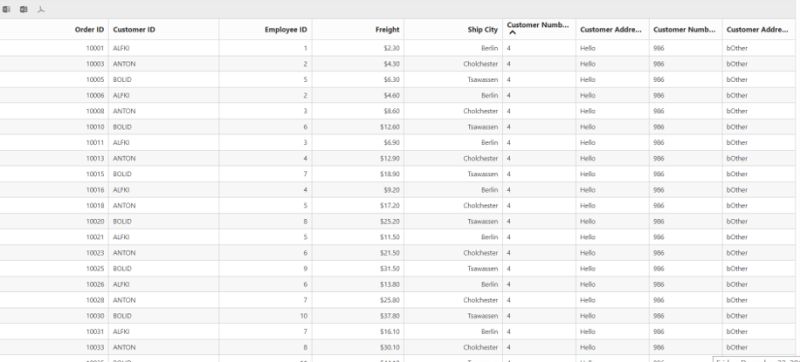Click the Freight value $6.90

pos(392,143)
